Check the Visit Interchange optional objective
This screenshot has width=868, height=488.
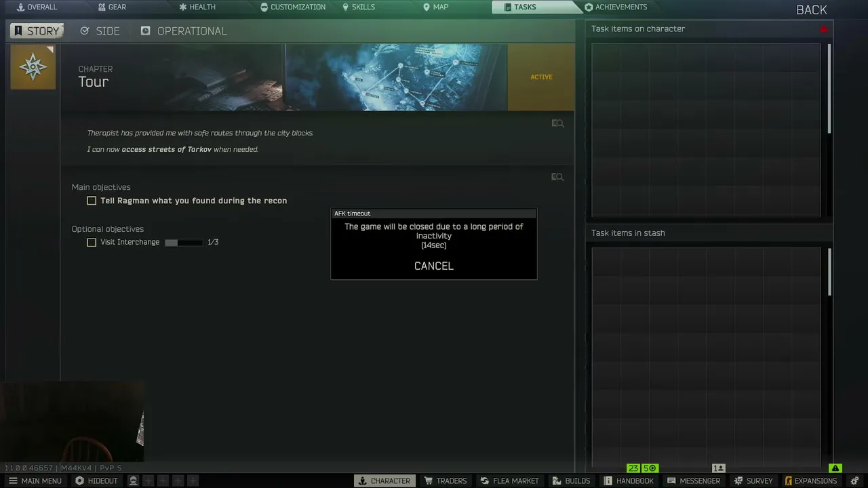92,242
